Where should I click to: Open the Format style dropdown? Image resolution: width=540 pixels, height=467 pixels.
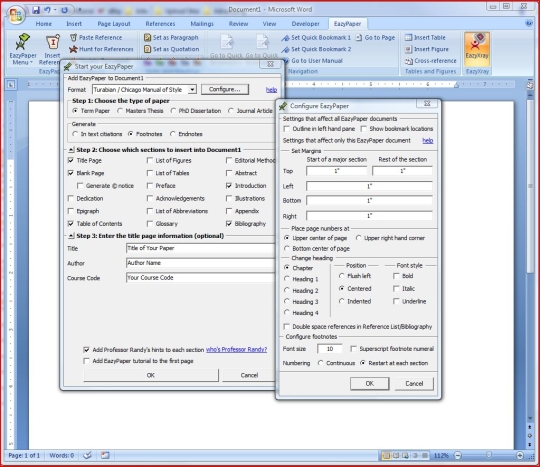coord(192,90)
